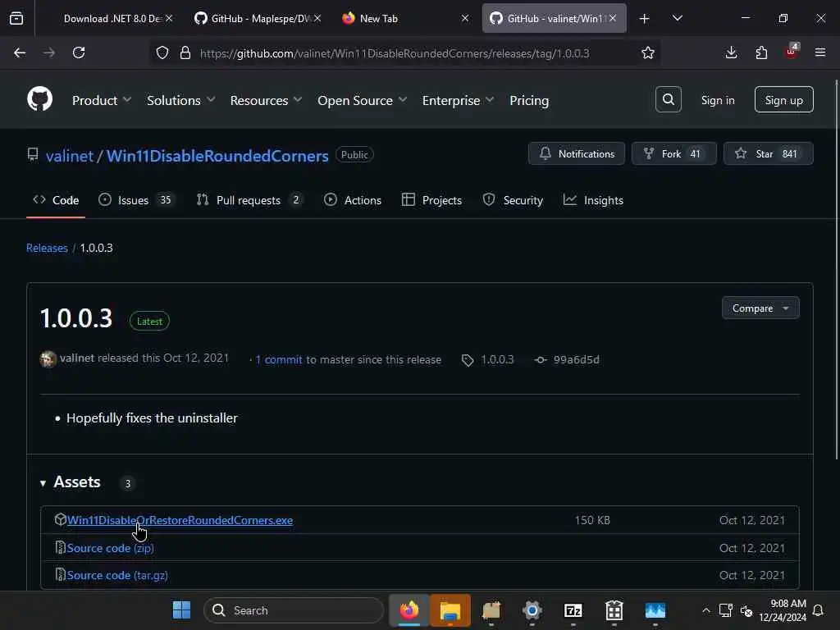Open the 1 commit link
Viewport: 840px width, 630px height.
(279, 360)
